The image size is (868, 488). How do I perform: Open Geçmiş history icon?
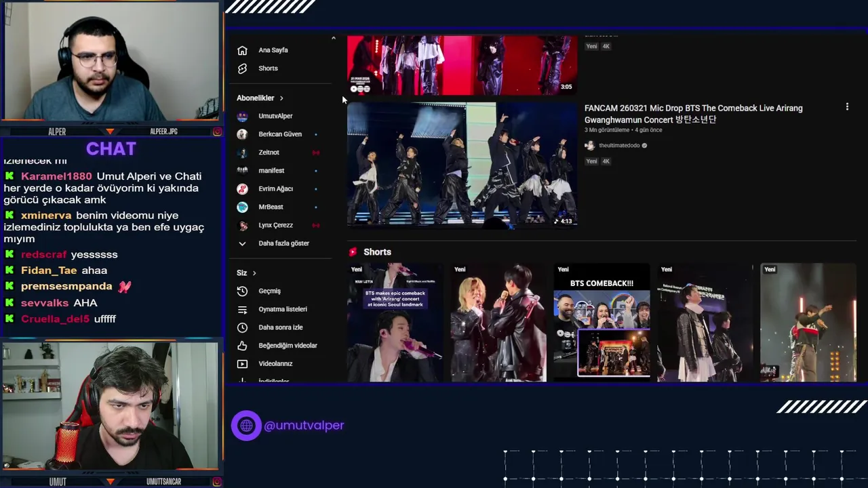click(x=242, y=291)
